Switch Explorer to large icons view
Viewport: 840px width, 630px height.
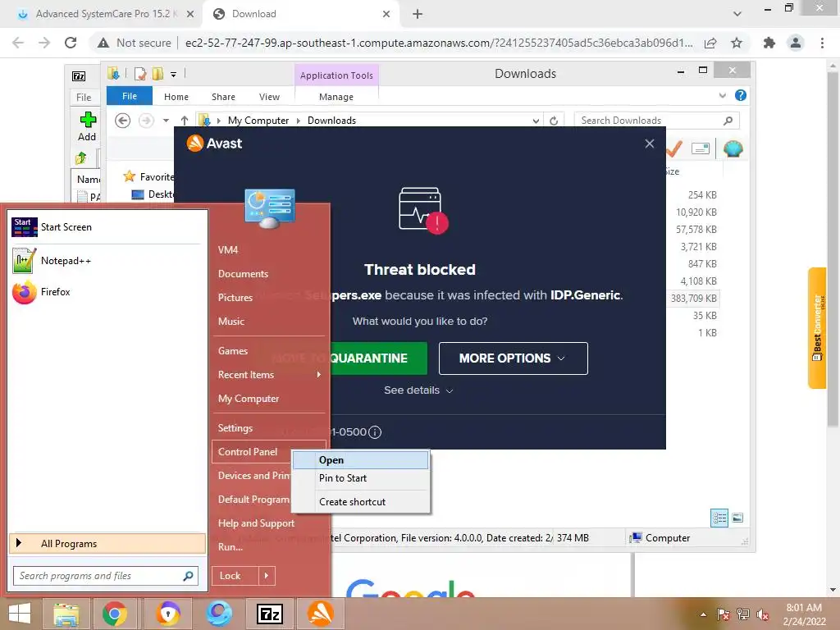737,518
